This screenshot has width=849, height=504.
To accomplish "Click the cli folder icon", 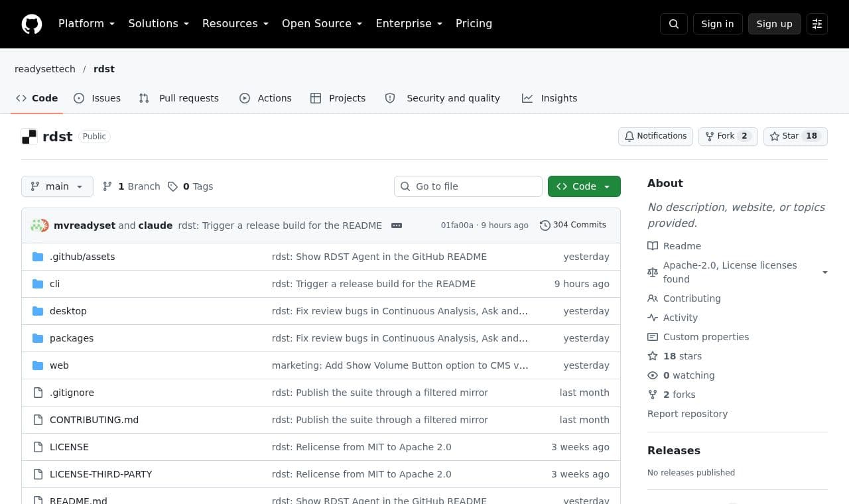I will click(38, 284).
